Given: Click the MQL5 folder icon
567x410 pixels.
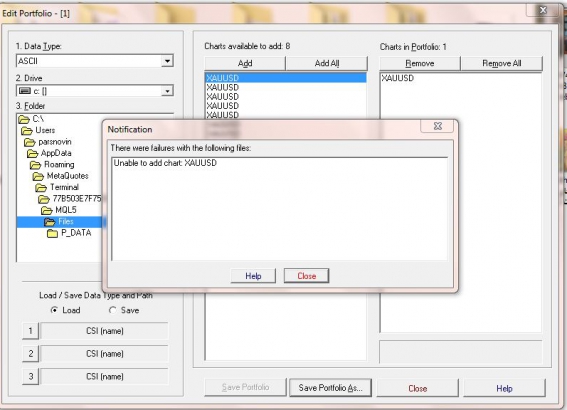Looking at the screenshot, I should (47, 210).
